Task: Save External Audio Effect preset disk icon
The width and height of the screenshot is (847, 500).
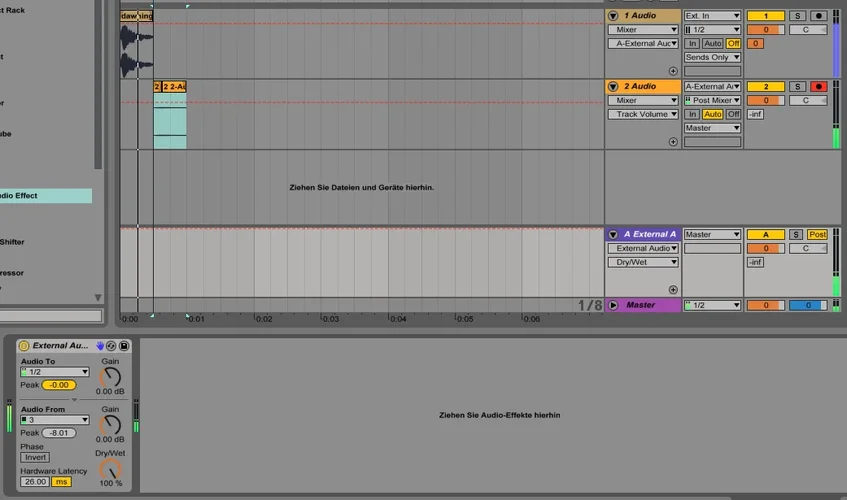Action: pyautogui.click(x=124, y=346)
